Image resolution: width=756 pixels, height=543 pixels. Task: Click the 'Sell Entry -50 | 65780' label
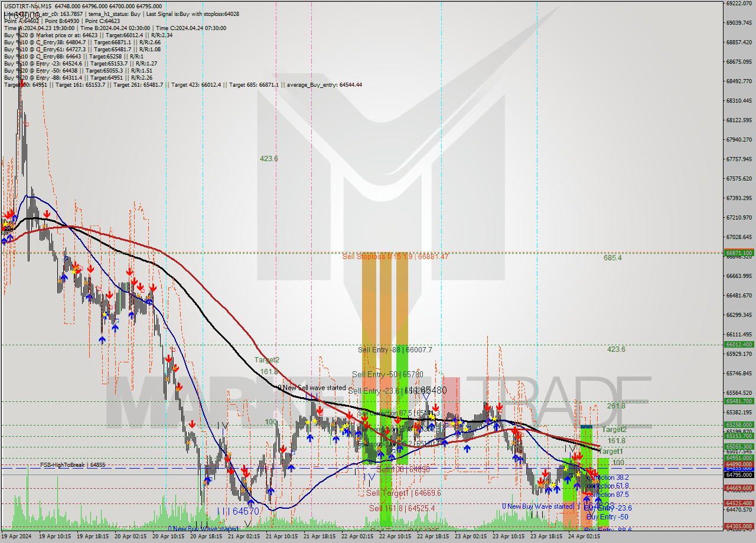pyautogui.click(x=387, y=375)
